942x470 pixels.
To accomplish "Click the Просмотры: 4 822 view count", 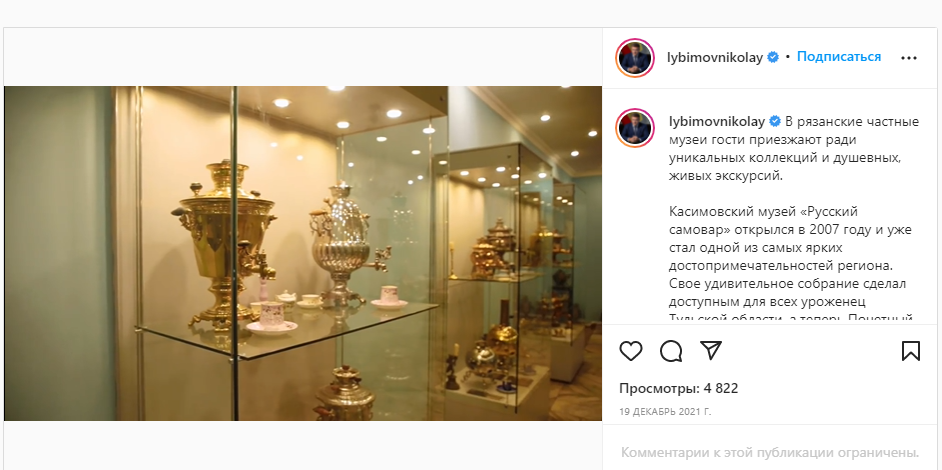I will click(679, 389).
